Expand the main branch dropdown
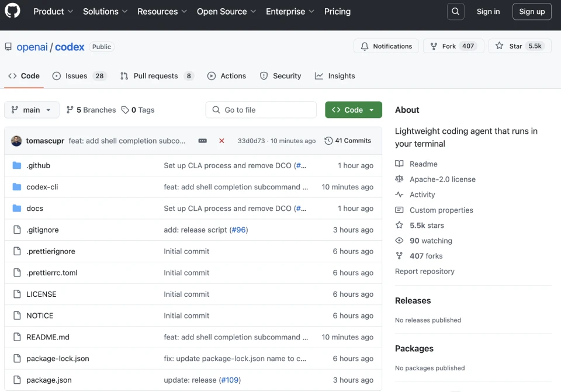This screenshot has width=561, height=392. point(32,110)
